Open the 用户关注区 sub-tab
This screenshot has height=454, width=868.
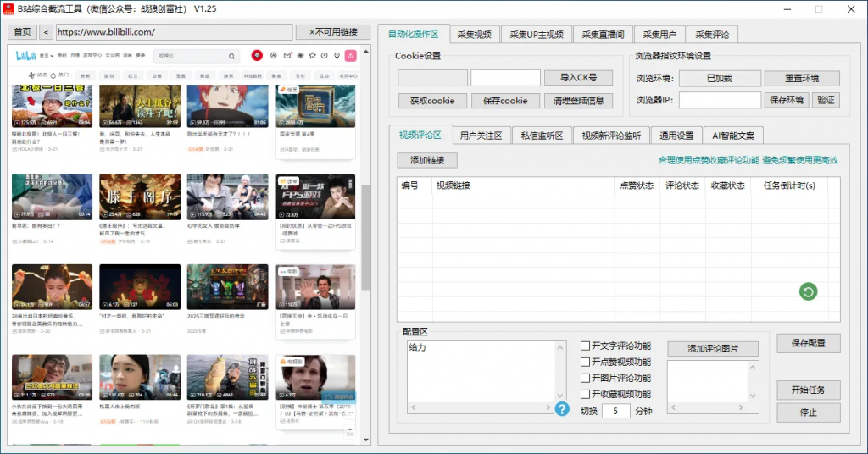tap(481, 136)
